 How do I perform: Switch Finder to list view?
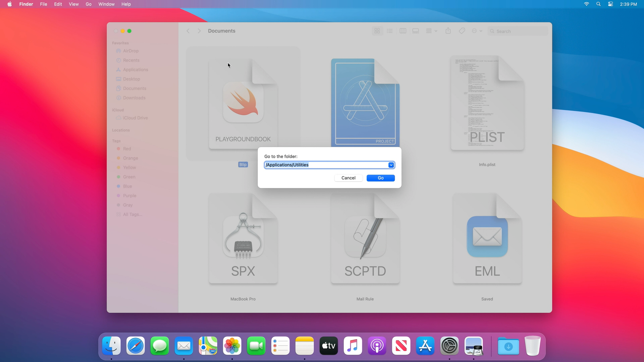[390, 31]
